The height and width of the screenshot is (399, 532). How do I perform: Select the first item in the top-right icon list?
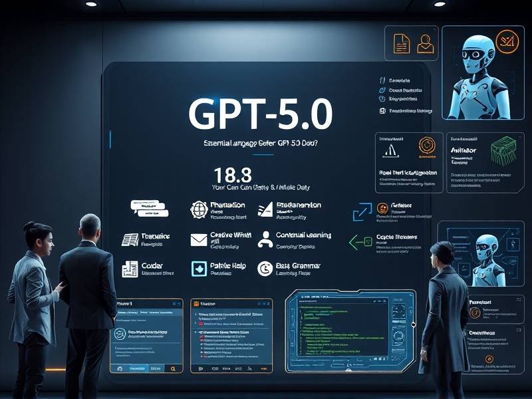pos(394,80)
